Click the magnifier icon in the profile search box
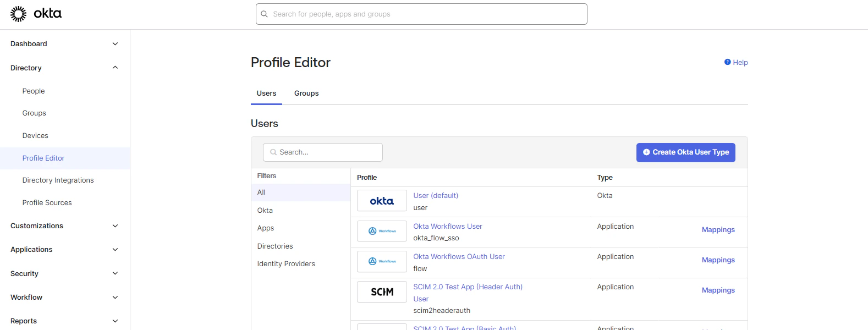This screenshot has height=330, width=868. pyautogui.click(x=273, y=152)
